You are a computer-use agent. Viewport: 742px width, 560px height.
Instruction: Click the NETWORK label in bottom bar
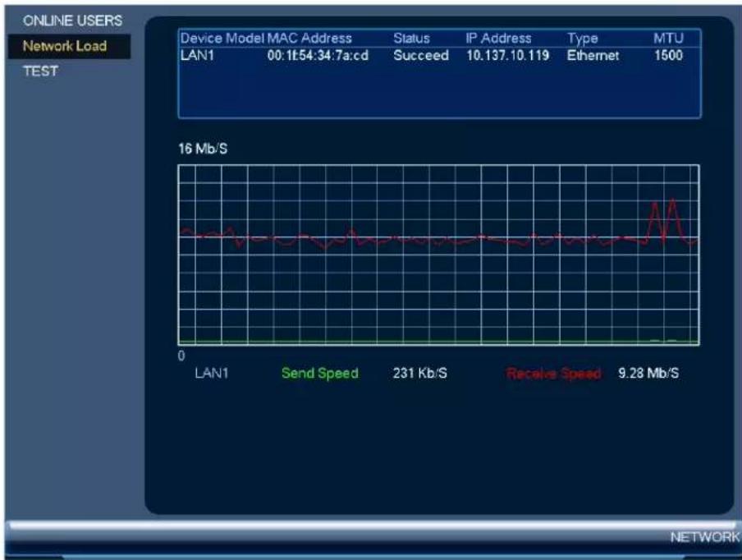coord(704,537)
